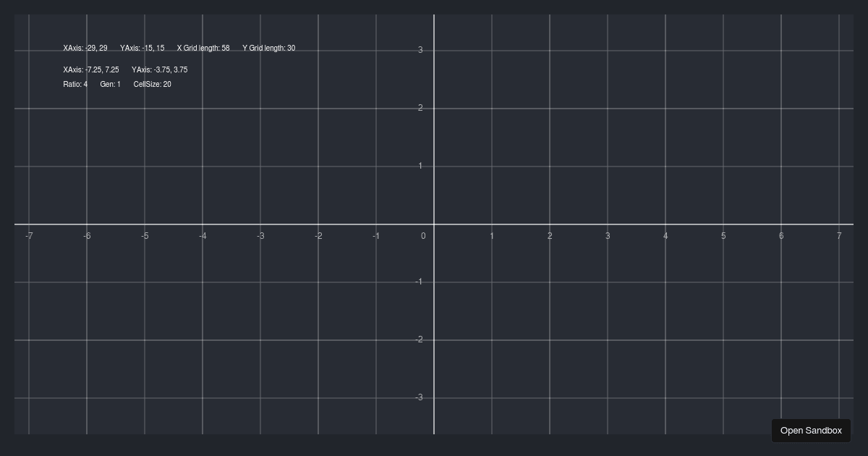
Task: Click the YAxis: -3.75, 3.75 label
Action: (159, 69)
